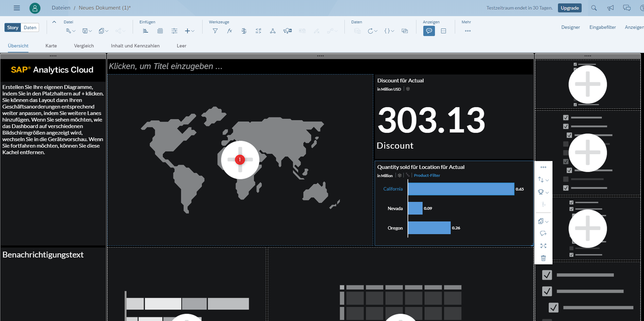Click the Benachrichtigungstext heading
The height and width of the screenshot is (321, 644).
coord(43,255)
